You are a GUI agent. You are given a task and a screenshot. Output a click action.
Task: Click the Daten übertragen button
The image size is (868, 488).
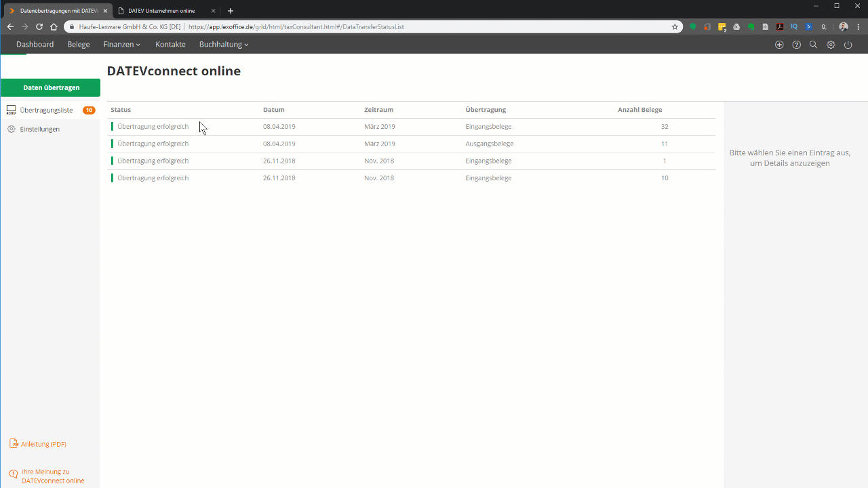point(51,87)
